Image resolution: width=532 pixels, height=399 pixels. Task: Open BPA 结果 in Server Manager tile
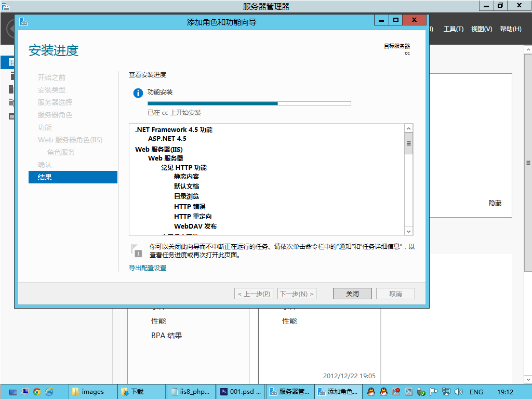point(167,335)
